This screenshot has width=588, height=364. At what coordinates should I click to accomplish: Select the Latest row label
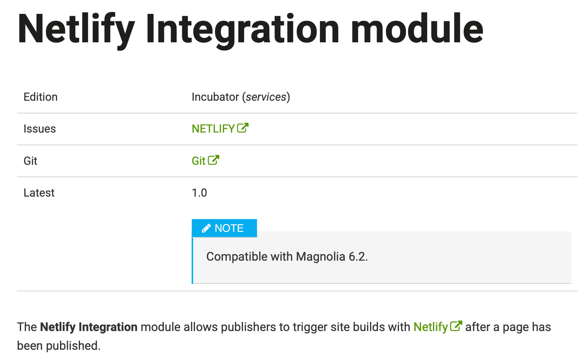point(39,193)
